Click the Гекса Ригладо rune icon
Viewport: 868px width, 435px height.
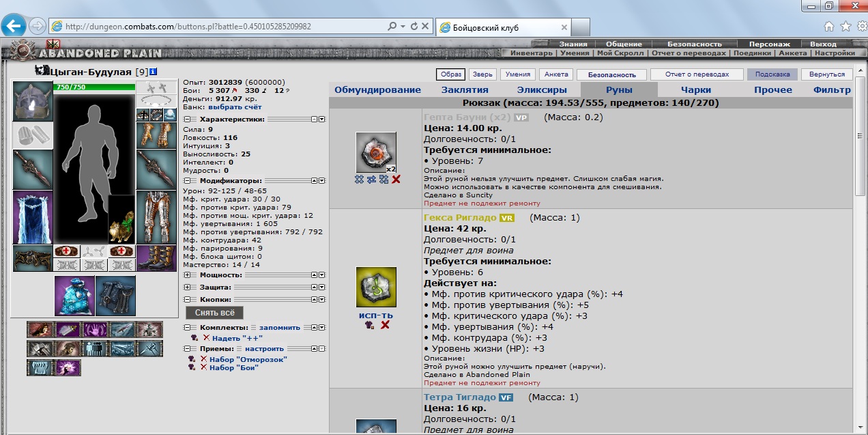376,287
